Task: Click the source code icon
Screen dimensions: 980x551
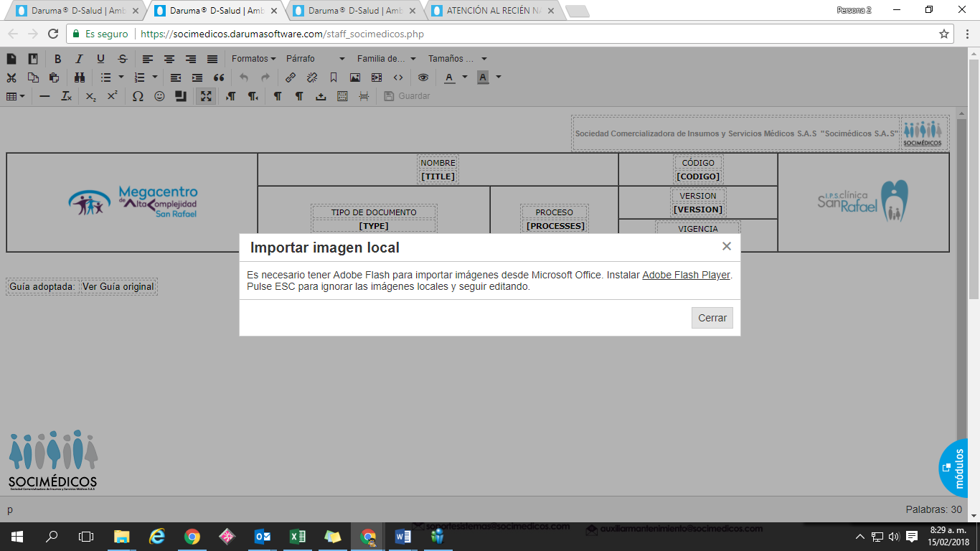Action: click(x=398, y=77)
